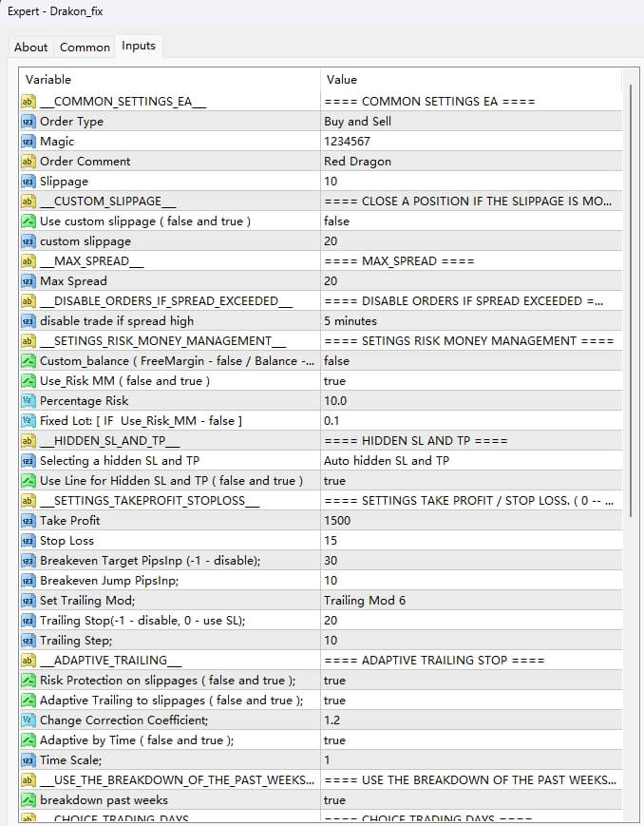
Task: Click the string icon beside __COMMON_SETTINGS_EA__
Action: 28,102
